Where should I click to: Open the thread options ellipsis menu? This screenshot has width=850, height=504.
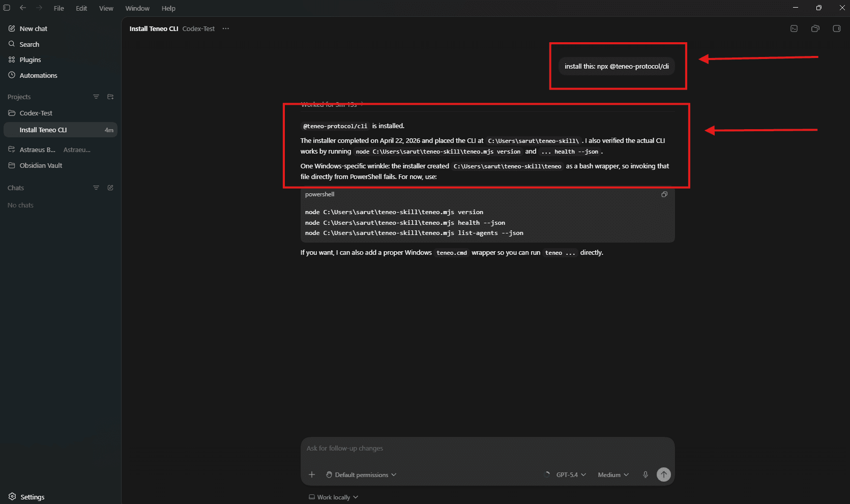226,28
